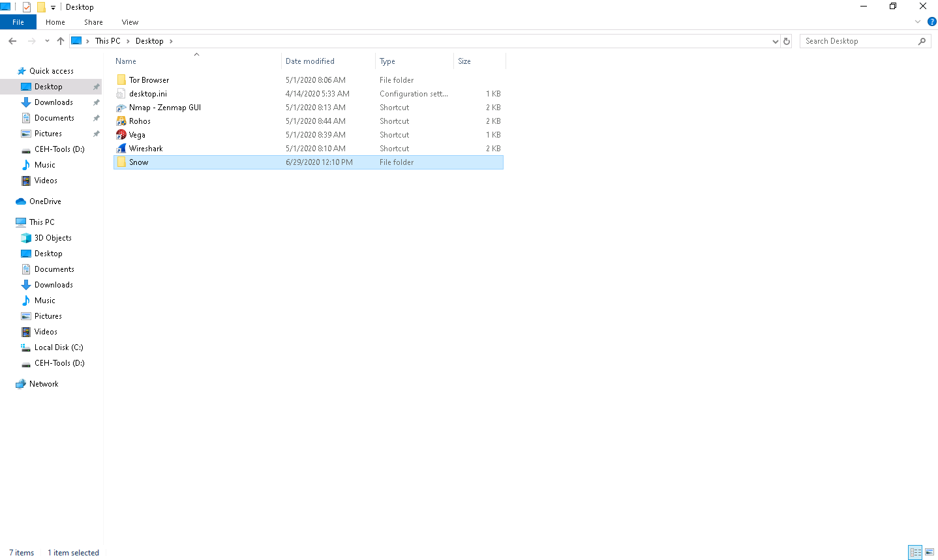Open CEH-Tools (D:) under Quick access
The image size is (938, 560).
(59, 149)
